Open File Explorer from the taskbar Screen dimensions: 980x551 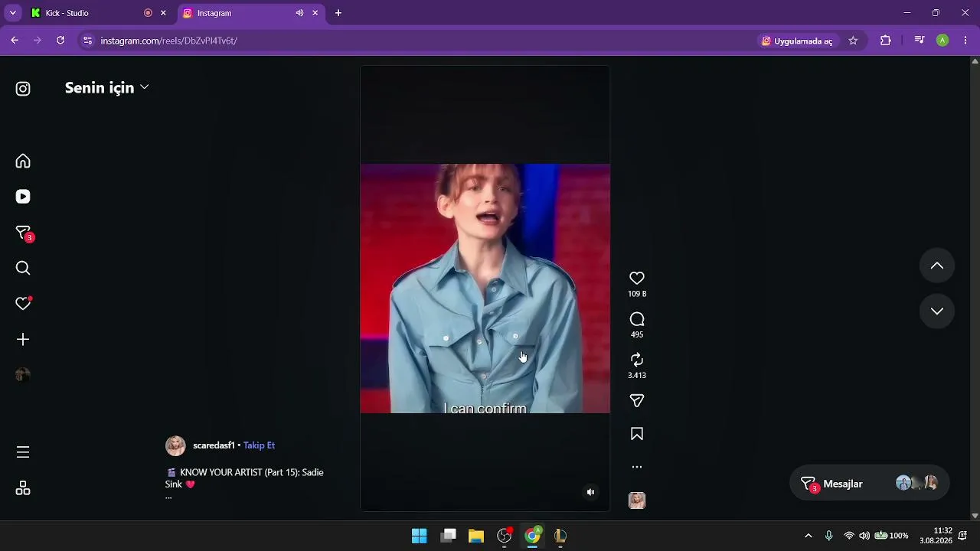click(x=476, y=536)
